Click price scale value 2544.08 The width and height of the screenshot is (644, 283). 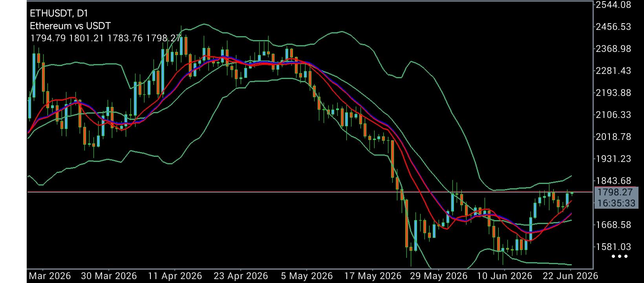pos(613,5)
